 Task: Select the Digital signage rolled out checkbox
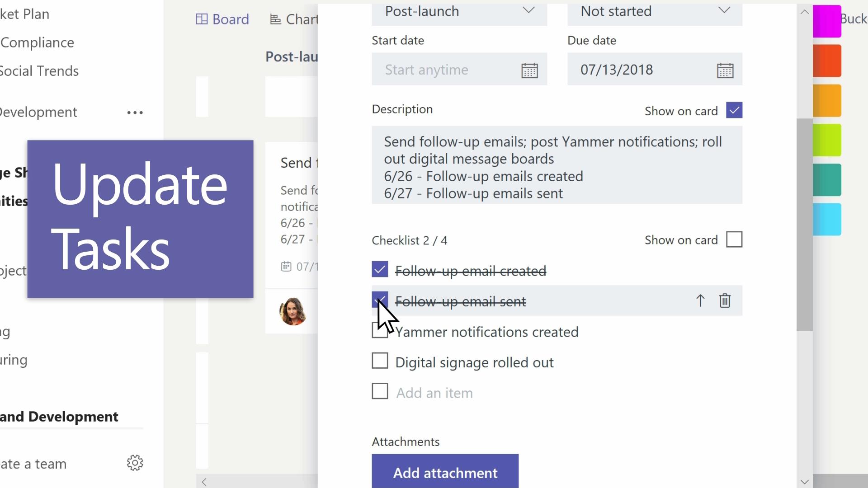point(380,361)
